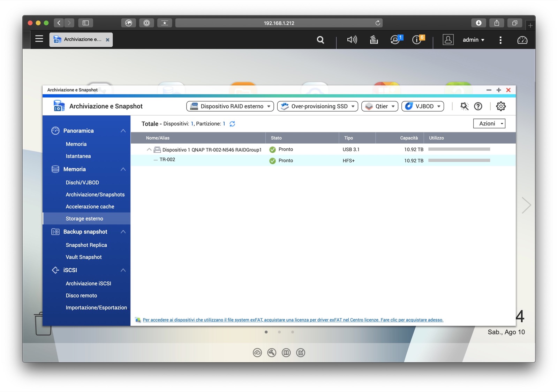Open Memoria under Panoramica
Image resolution: width=558 pixels, height=392 pixels.
[76, 144]
